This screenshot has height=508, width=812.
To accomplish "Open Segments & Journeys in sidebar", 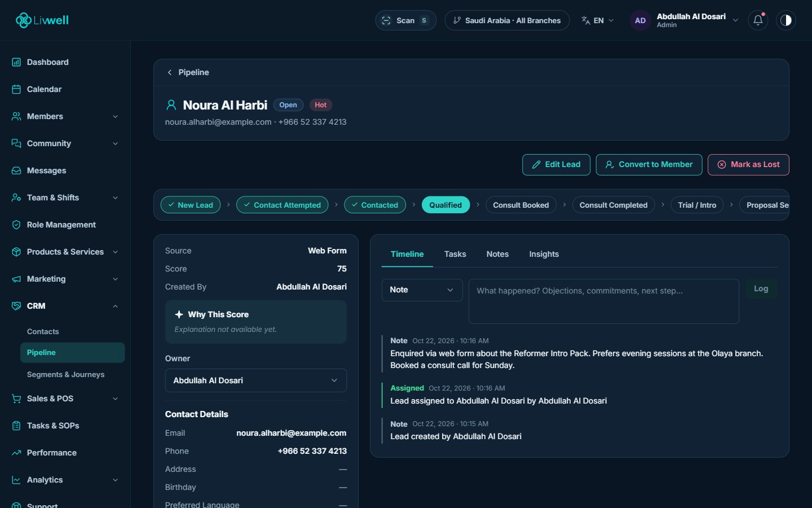I will pos(65,374).
